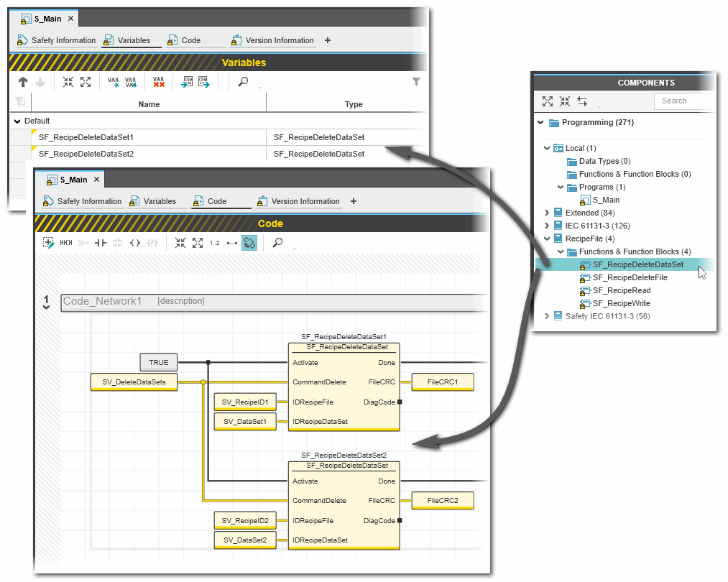Screen dimensions: 728x582
Task: Select SF_RecipeDeleteFile in the component tree
Action: pos(630,277)
